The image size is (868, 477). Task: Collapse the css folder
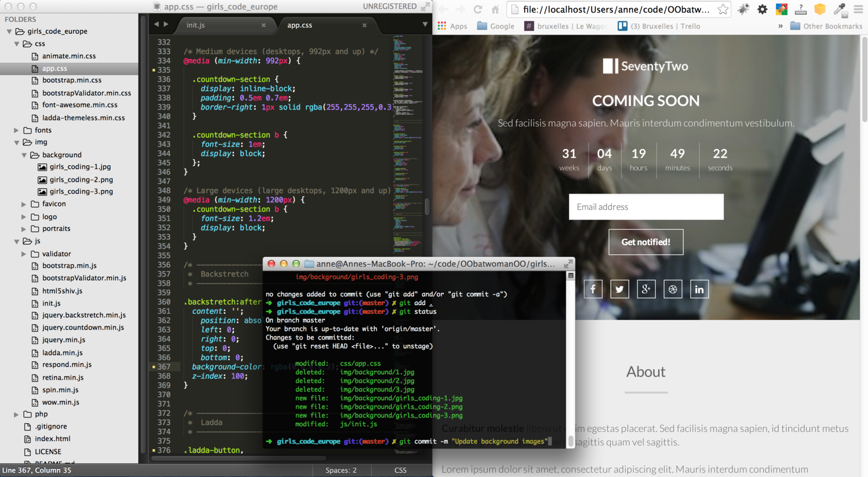point(17,44)
